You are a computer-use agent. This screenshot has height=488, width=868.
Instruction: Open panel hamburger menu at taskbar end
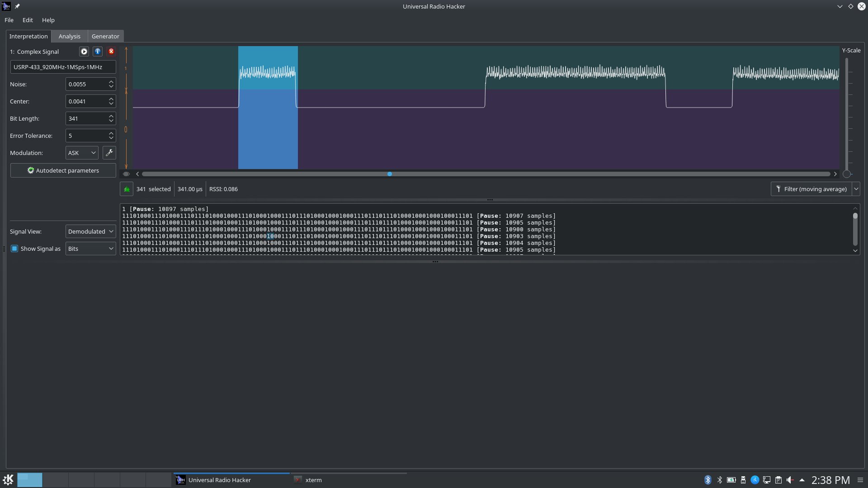click(x=860, y=480)
